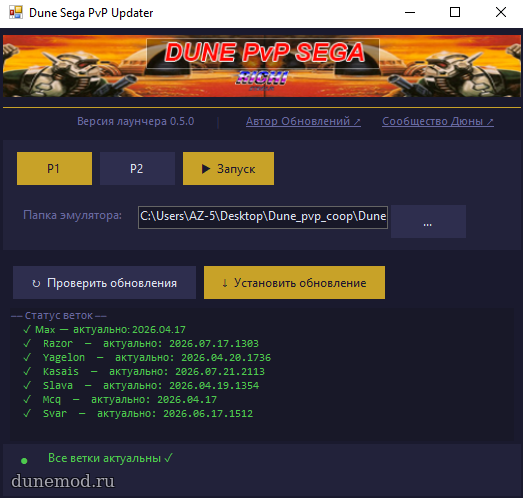Image resolution: width=523 pixels, height=498 pixels.
Task: Click the Dune PvP SEGA banner image
Action: click(262, 66)
